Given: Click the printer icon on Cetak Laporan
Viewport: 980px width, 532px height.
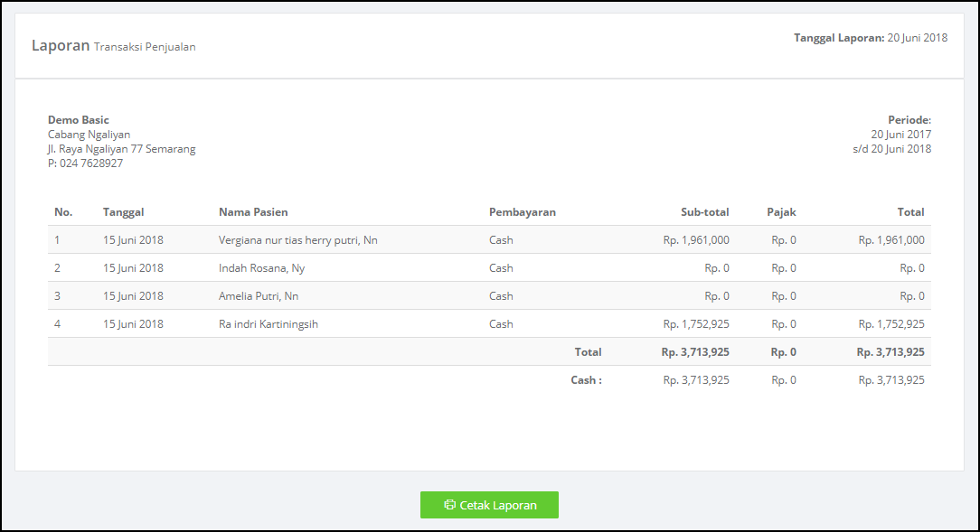Looking at the screenshot, I should 449,505.
